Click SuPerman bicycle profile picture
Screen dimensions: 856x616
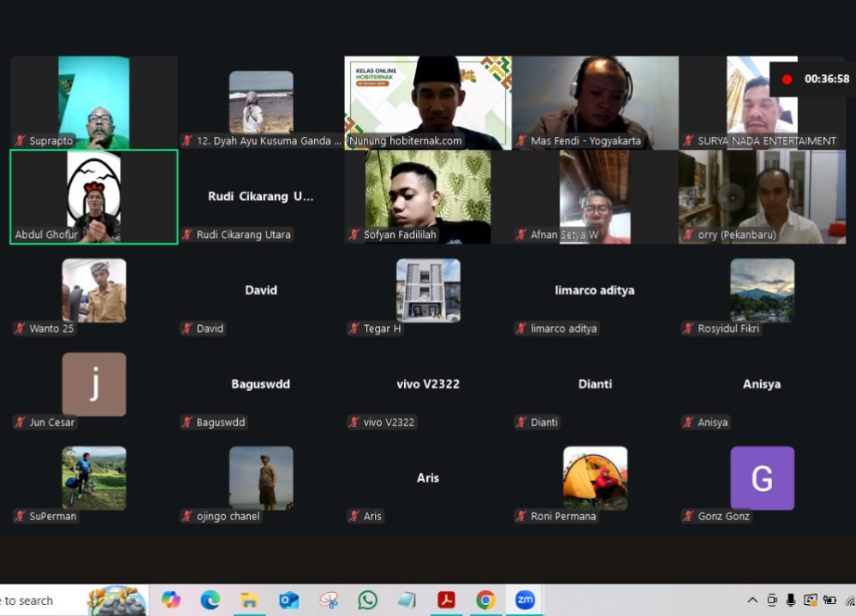pyautogui.click(x=94, y=478)
